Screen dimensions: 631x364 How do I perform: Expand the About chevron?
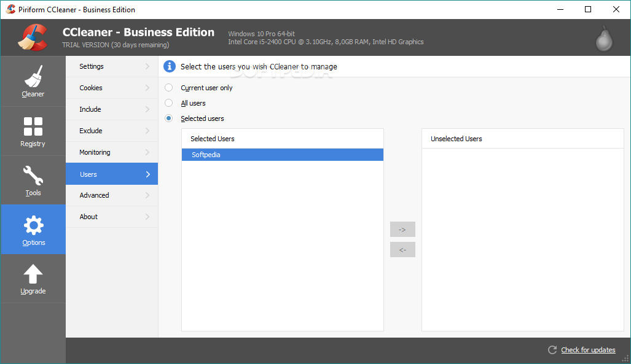pos(147,217)
